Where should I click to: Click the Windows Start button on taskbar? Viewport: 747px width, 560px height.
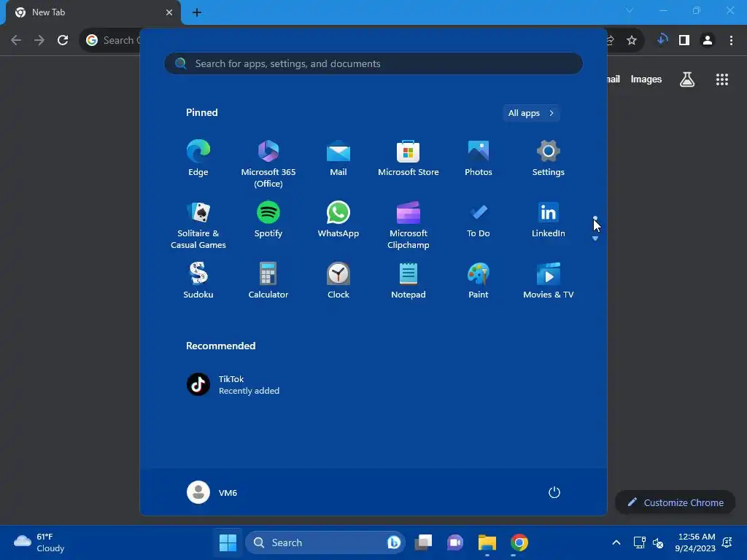(228, 542)
